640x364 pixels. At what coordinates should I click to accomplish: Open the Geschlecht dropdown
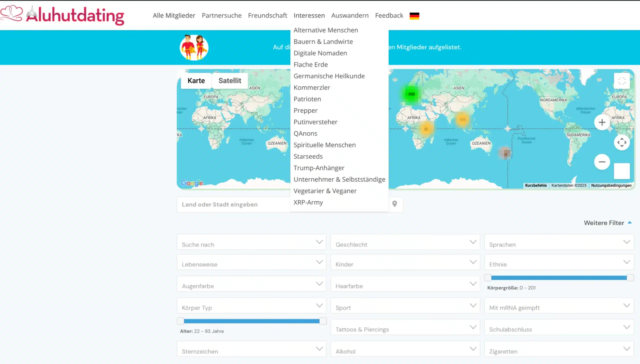tap(405, 242)
